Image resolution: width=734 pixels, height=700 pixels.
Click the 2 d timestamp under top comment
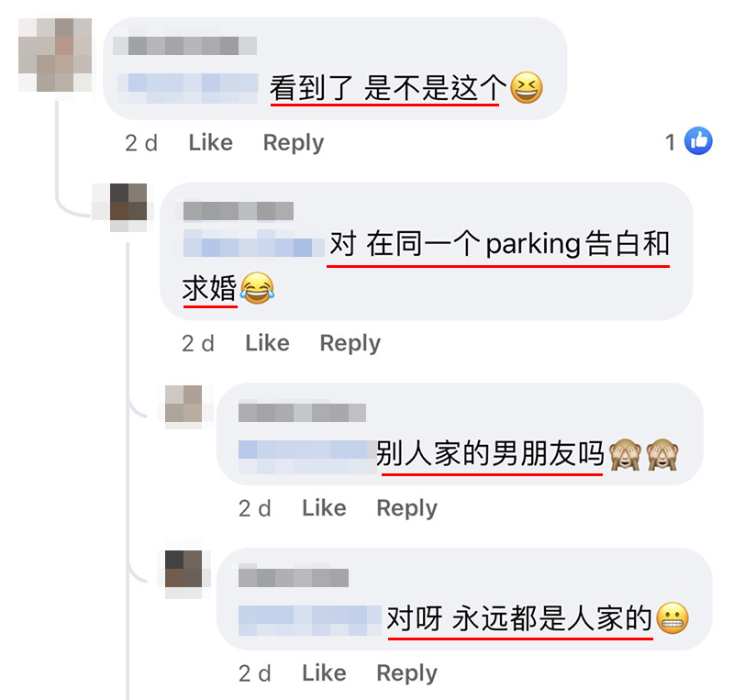141,143
